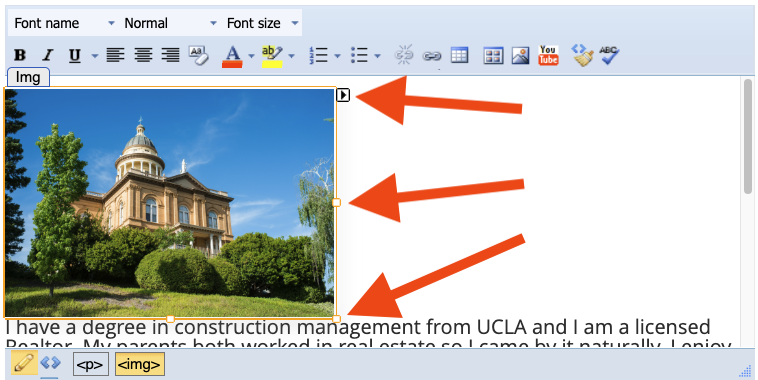Open the Font size dropdown

[262, 23]
